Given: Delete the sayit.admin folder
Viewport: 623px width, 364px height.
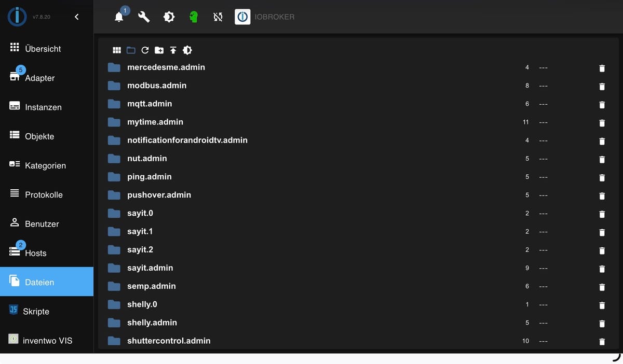Looking at the screenshot, I should [x=602, y=268].
